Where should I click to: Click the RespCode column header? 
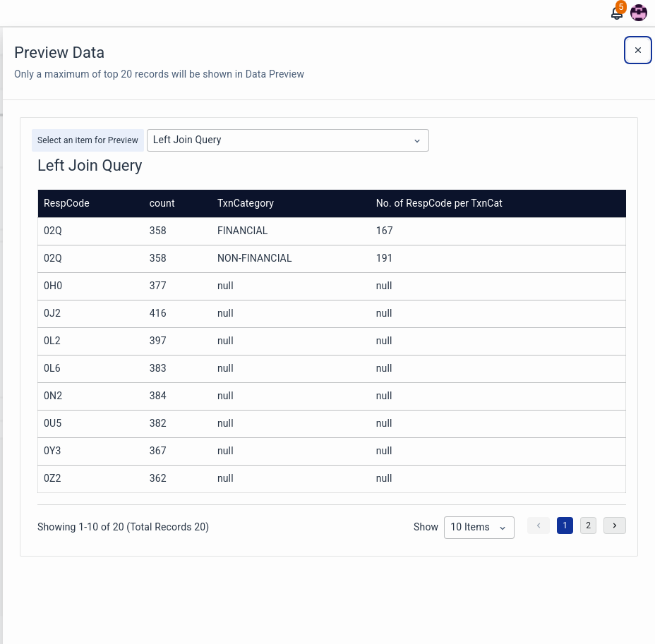tap(66, 203)
